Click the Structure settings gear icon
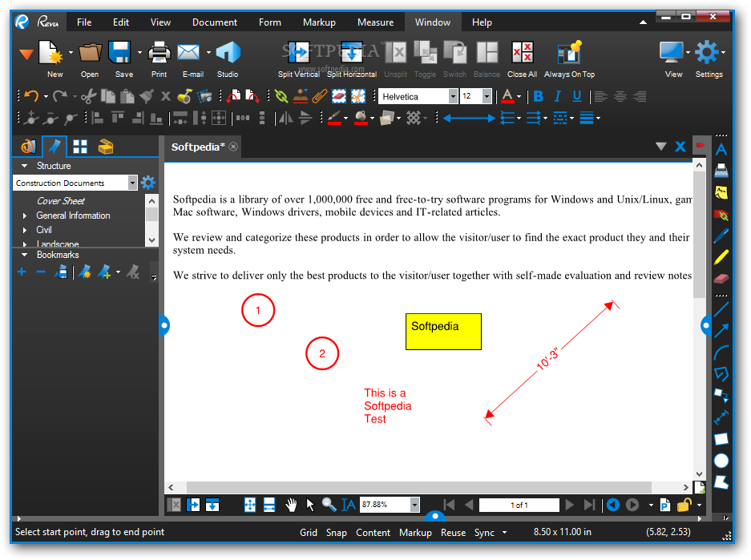The width and height of the screenshot is (751, 560). [148, 183]
